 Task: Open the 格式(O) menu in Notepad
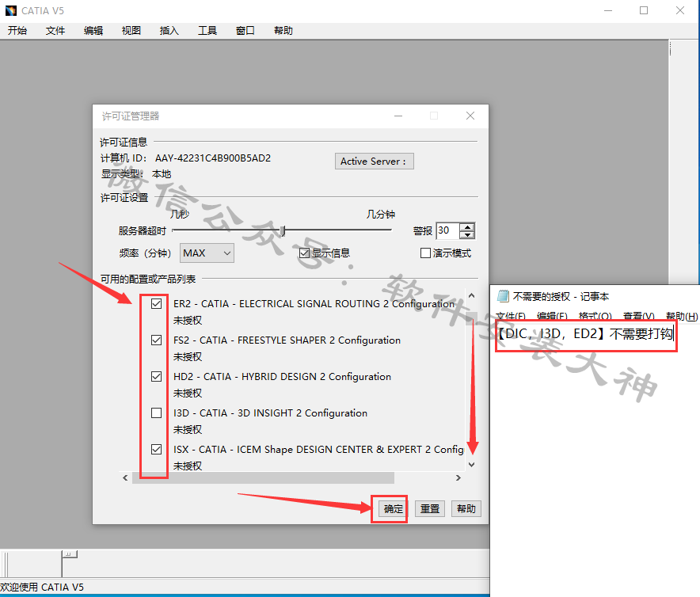point(595,316)
